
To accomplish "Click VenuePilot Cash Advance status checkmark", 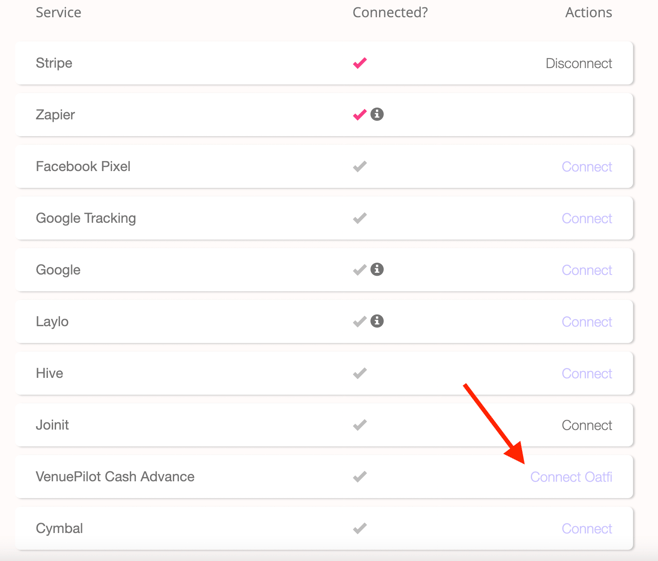I will (360, 477).
